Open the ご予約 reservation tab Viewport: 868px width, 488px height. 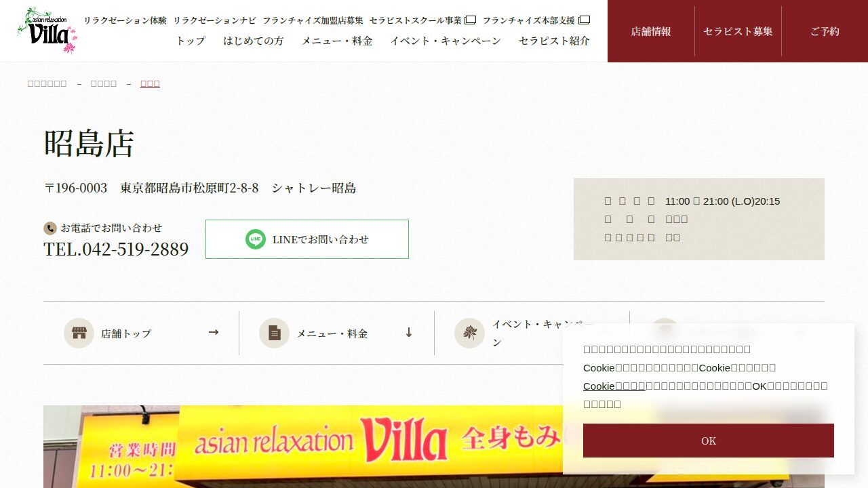(825, 31)
